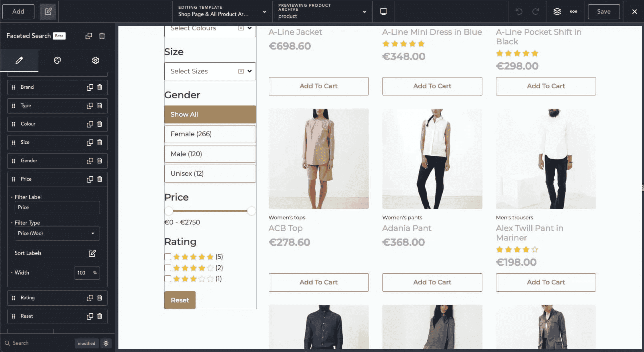This screenshot has height=352, width=644.
Task: Save the template
Action: (x=604, y=12)
